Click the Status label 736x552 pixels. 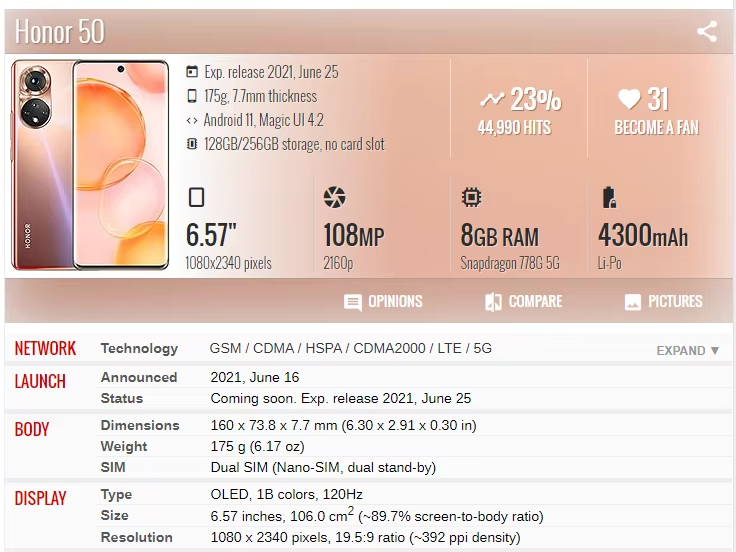tap(122, 398)
